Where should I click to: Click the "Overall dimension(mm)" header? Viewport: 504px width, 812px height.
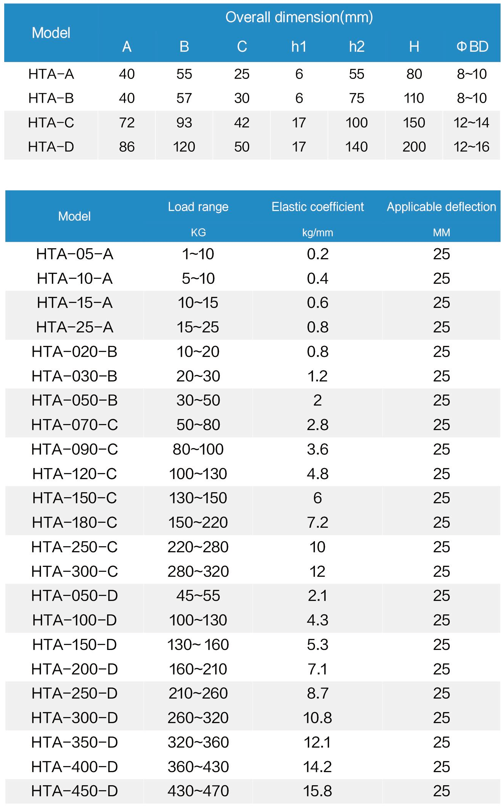coord(299,17)
